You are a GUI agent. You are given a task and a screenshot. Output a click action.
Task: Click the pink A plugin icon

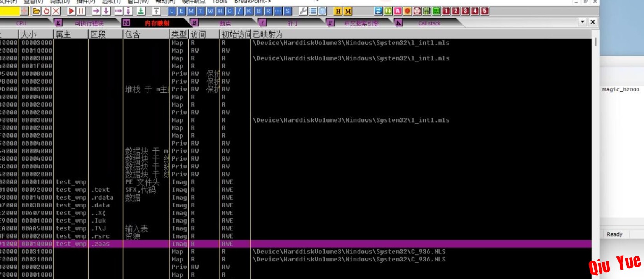pos(398,11)
